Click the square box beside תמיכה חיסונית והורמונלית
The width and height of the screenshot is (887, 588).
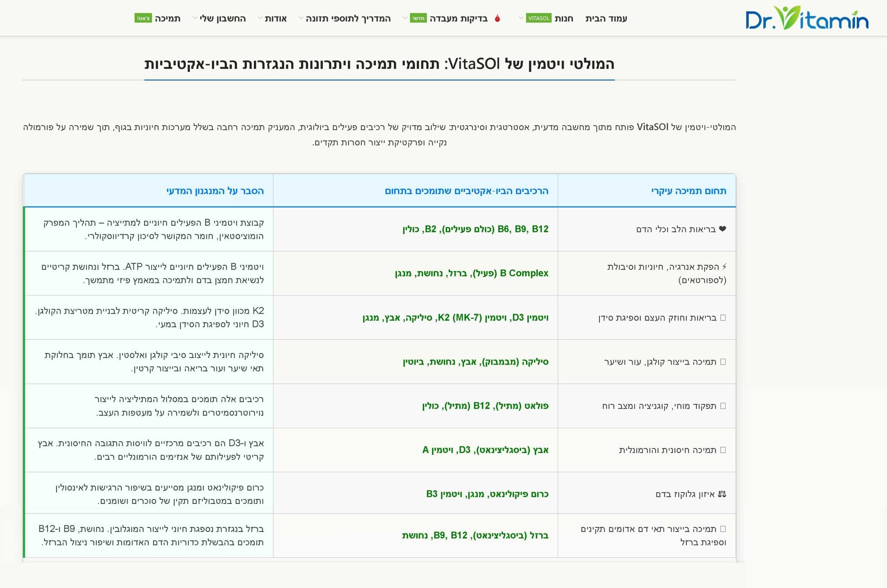click(x=723, y=450)
